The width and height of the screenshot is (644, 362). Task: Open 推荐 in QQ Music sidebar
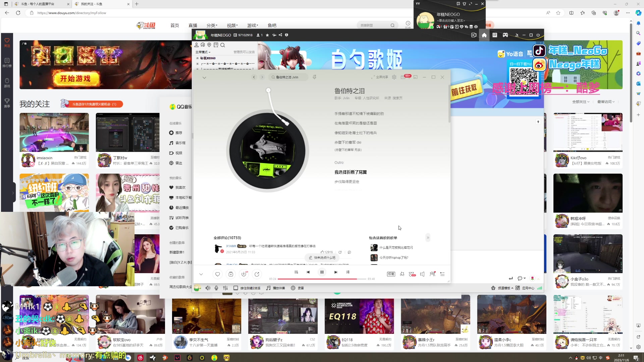click(176, 133)
